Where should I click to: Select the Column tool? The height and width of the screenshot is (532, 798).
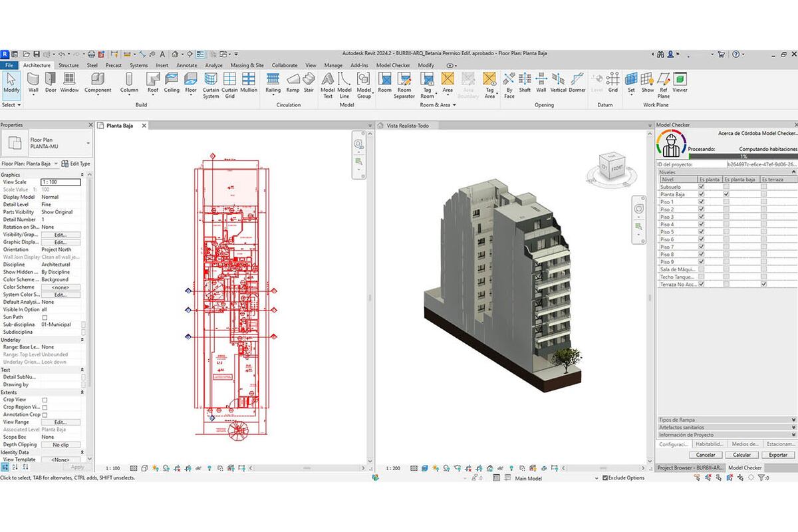(129, 82)
